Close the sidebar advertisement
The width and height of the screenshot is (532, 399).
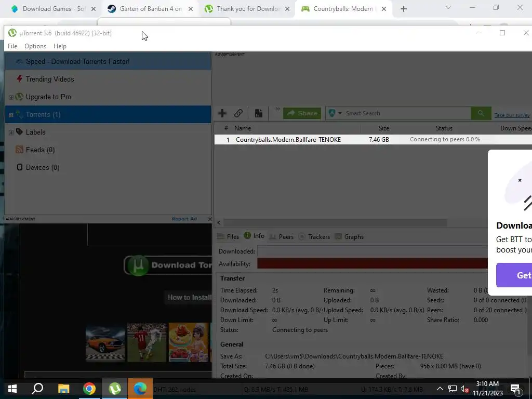(x=210, y=219)
